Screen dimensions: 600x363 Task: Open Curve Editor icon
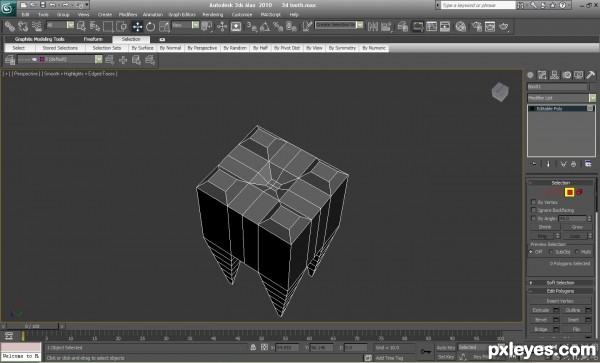pos(431,26)
